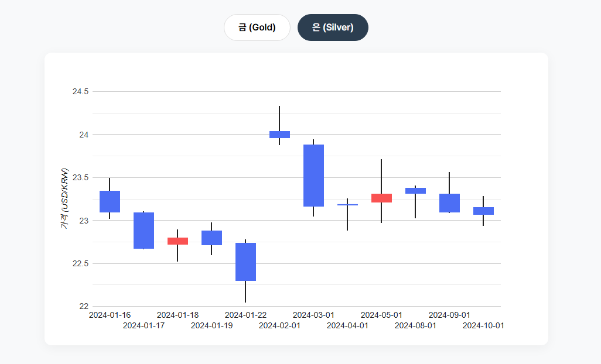Click the thin 2024-04-01 doji candle

tap(347, 205)
